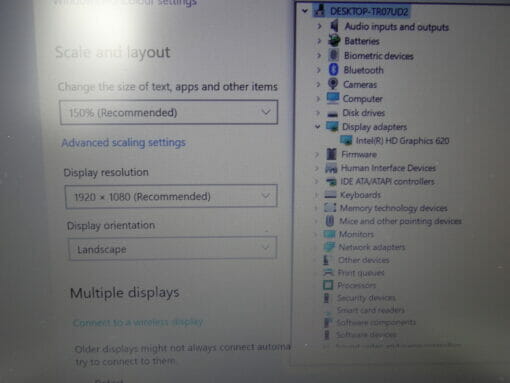Collapse the Display adapters node

coord(317,126)
